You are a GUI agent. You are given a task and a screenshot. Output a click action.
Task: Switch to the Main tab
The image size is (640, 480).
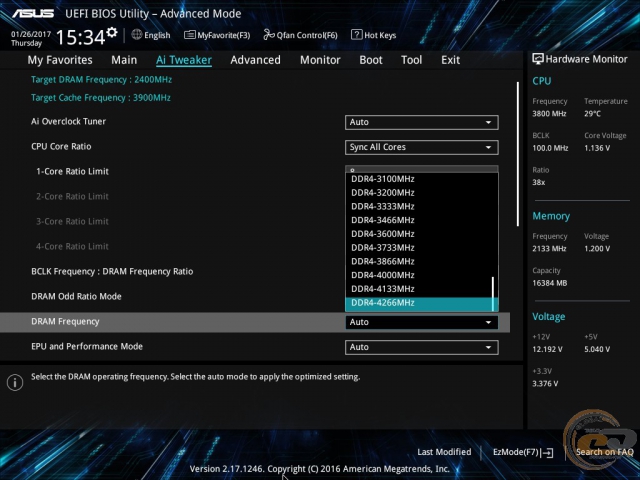click(124, 60)
